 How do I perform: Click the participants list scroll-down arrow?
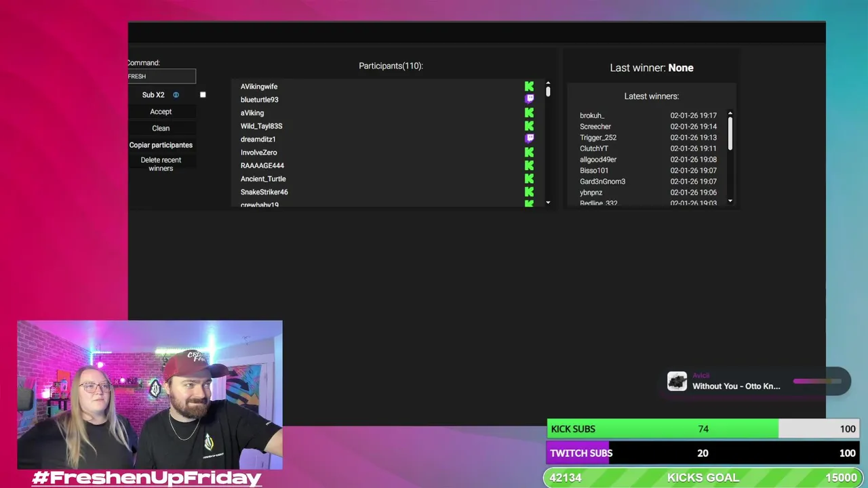(548, 203)
